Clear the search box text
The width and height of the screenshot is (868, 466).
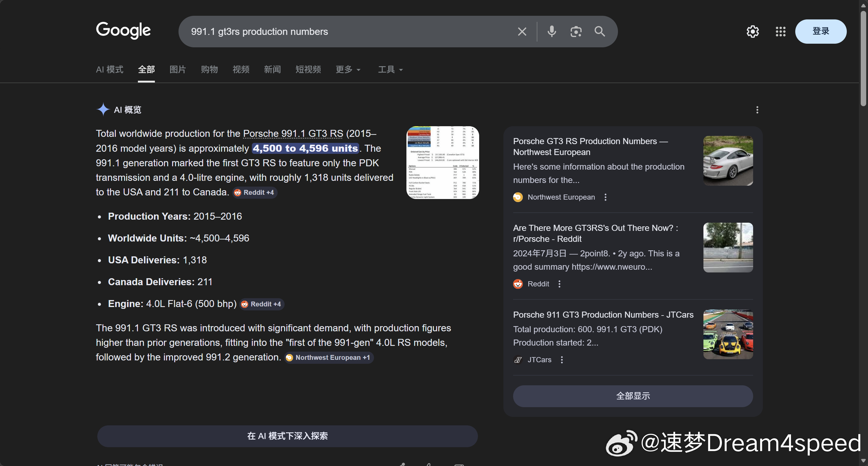(x=522, y=32)
